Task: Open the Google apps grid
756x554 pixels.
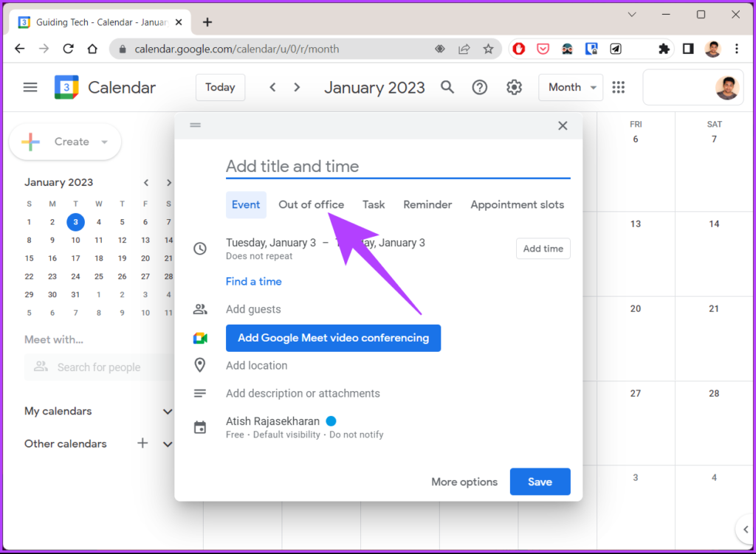Action: pos(619,87)
